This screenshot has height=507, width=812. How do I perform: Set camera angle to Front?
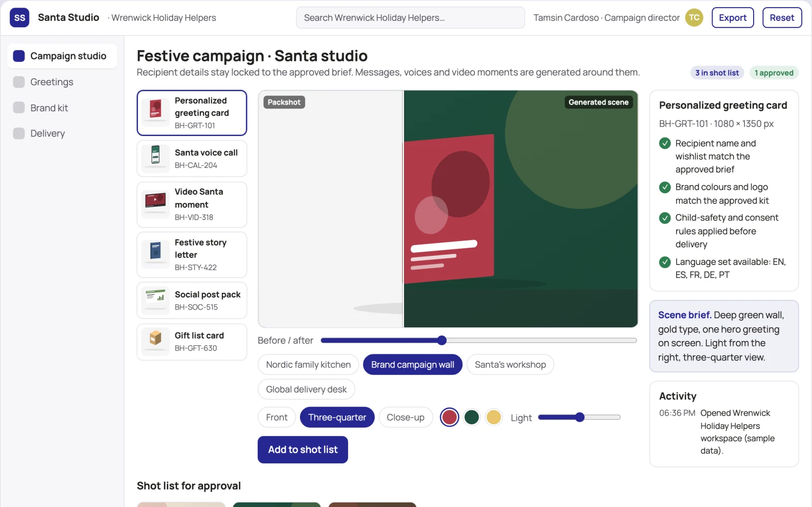pyautogui.click(x=277, y=417)
